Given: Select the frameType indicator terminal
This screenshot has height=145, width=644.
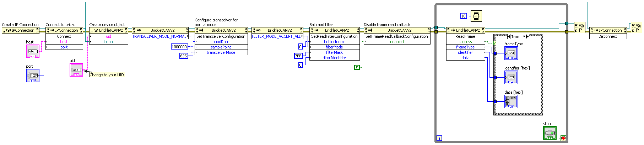Looking at the screenshot, I should point(511,53).
